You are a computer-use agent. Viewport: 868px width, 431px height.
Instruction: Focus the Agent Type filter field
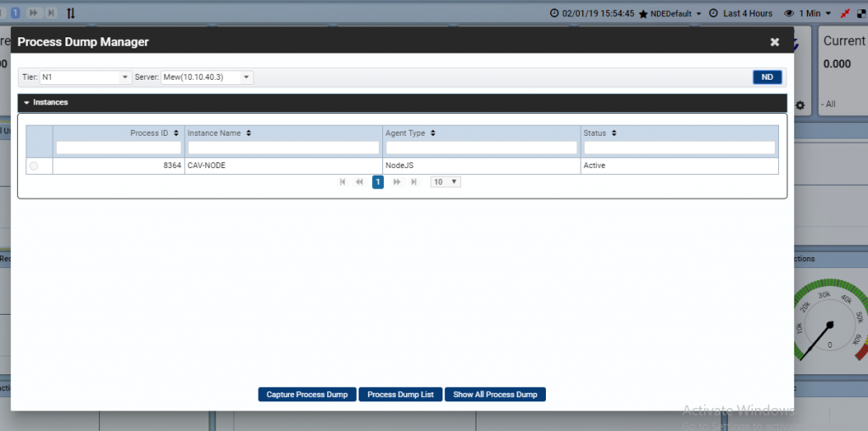tap(481, 148)
